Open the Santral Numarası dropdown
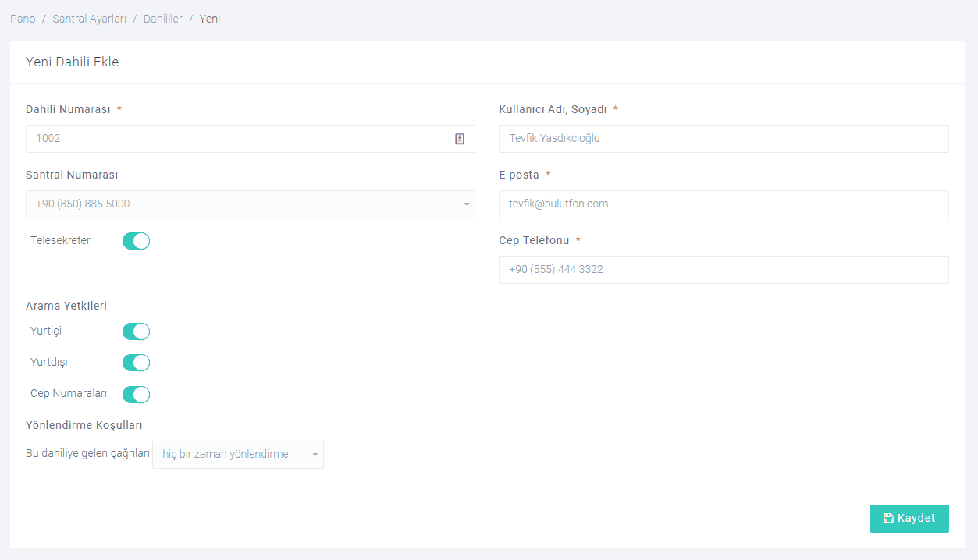978x560 pixels. [250, 204]
